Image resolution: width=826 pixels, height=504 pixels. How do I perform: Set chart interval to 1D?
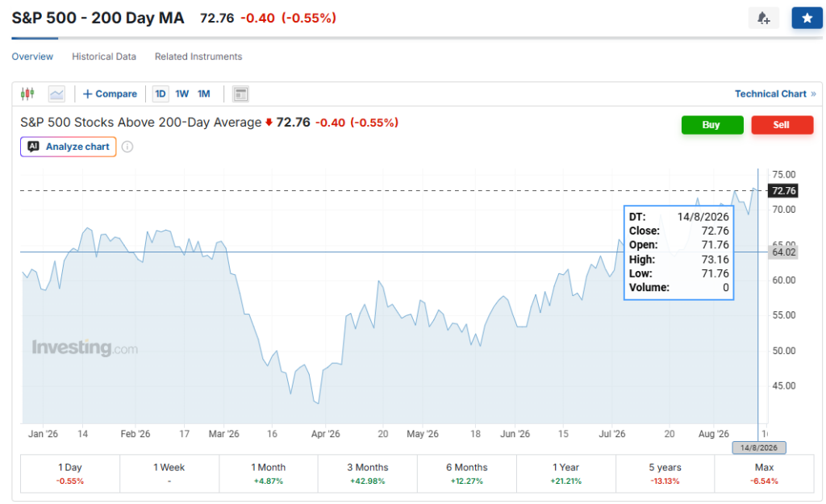point(161,94)
